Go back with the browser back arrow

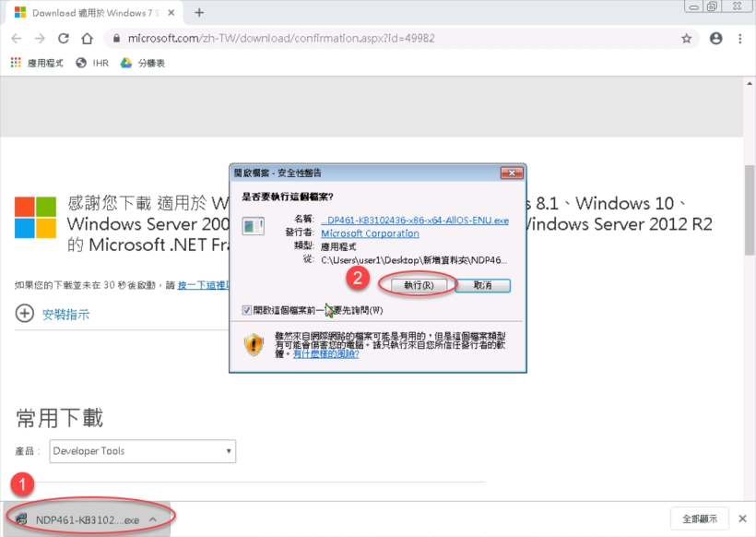(17, 39)
